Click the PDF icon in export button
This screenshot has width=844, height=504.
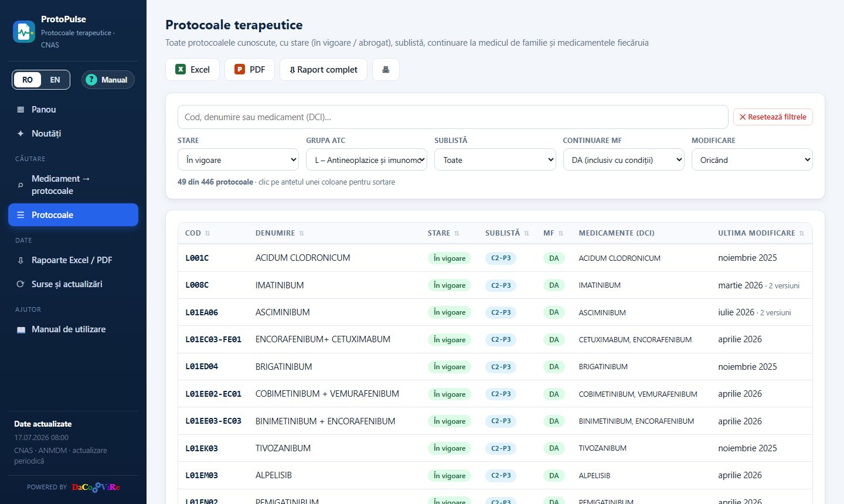pyautogui.click(x=240, y=69)
